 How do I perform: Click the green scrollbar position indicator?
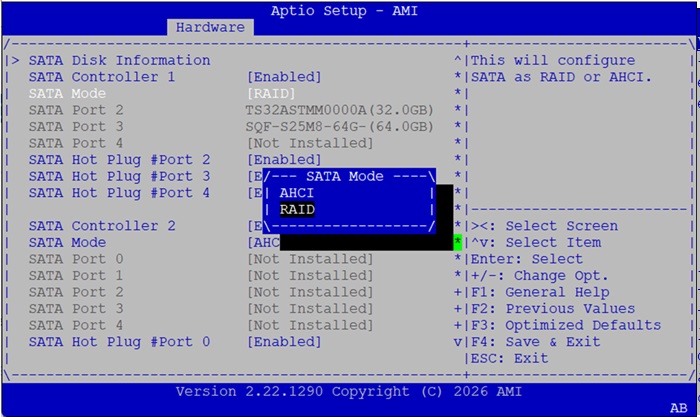pyautogui.click(x=458, y=242)
